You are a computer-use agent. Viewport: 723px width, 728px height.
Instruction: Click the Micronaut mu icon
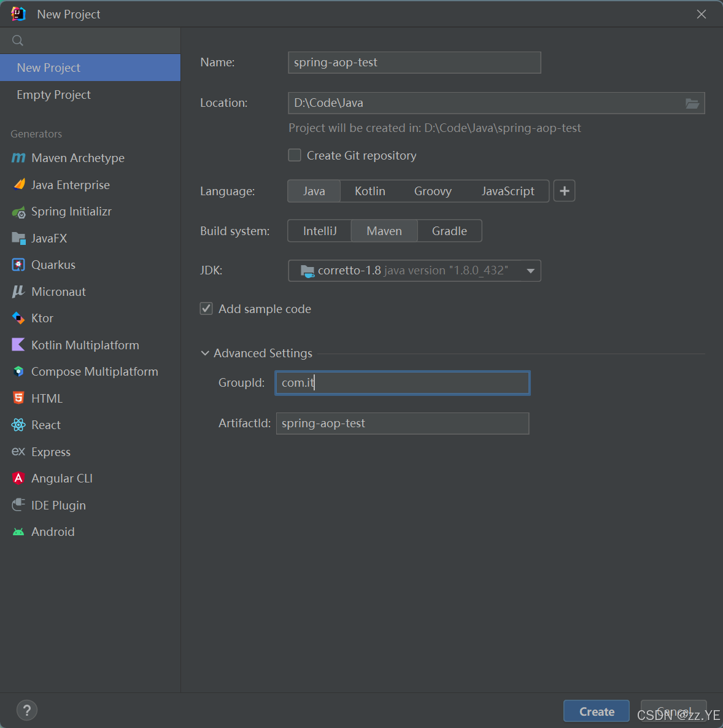click(18, 292)
